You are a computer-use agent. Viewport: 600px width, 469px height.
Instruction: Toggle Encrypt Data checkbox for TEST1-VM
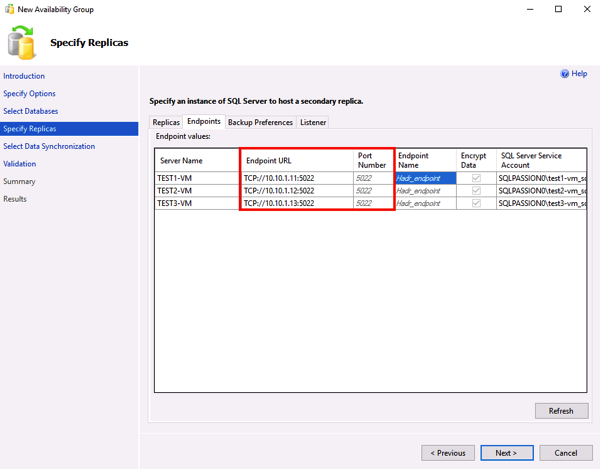point(476,178)
